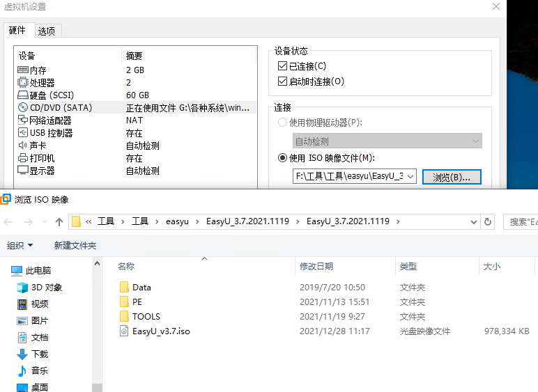Switch to the 硬件 tab

pyautogui.click(x=17, y=30)
